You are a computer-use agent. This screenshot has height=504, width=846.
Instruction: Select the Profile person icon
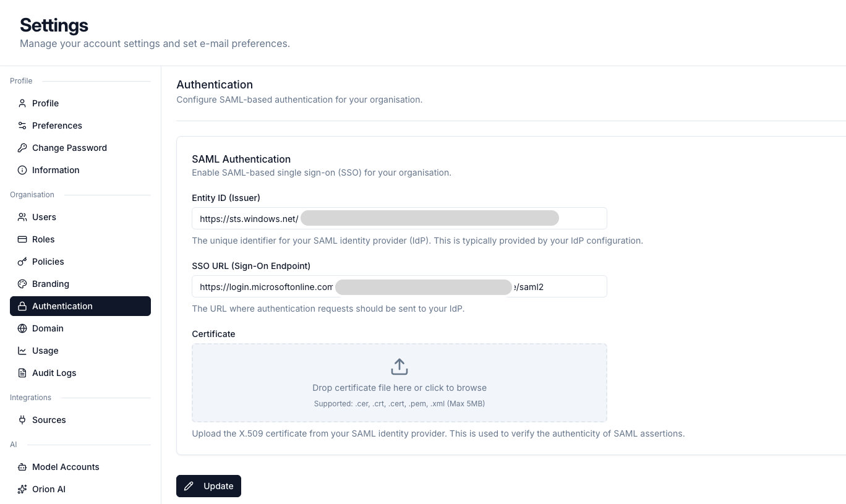[21, 103]
